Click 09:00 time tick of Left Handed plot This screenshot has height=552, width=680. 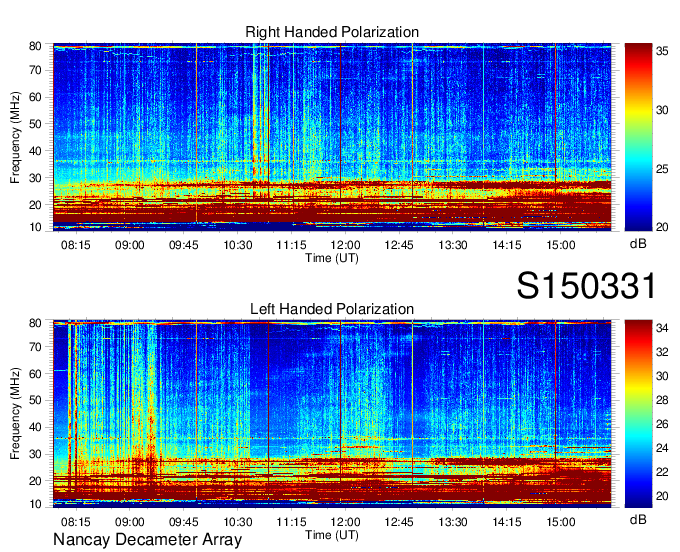[x=130, y=522]
